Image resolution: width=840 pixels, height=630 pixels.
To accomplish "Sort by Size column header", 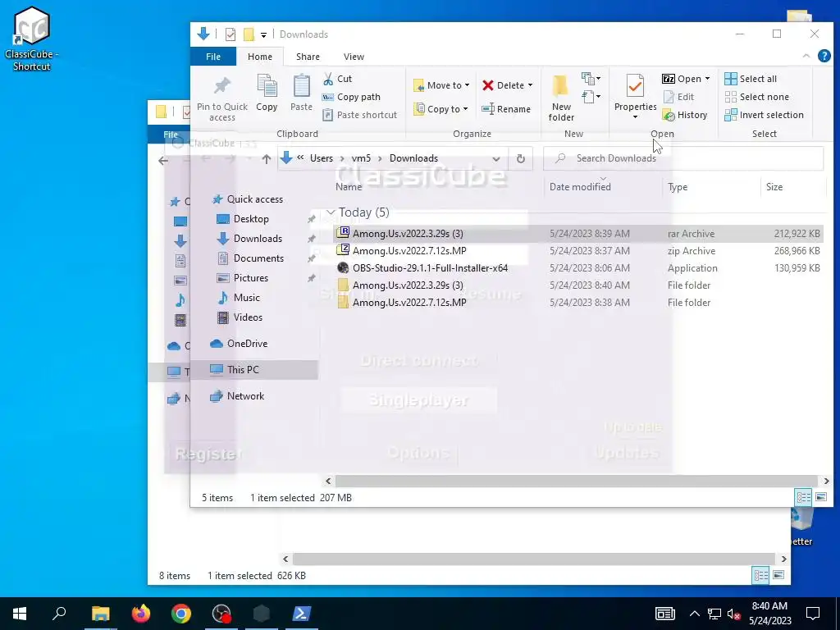I will coord(774,187).
